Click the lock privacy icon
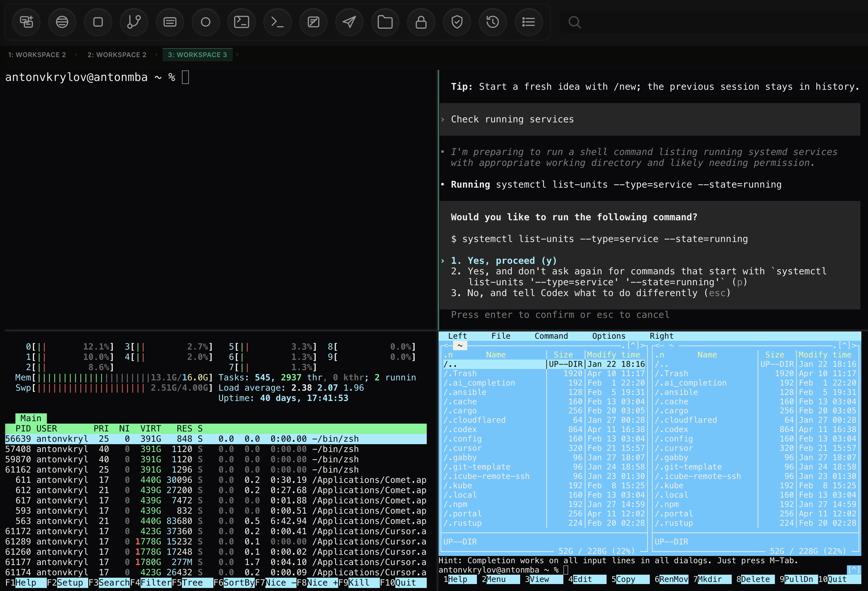Image resolution: width=868 pixels, height=591 pixels. coord(421,22)
